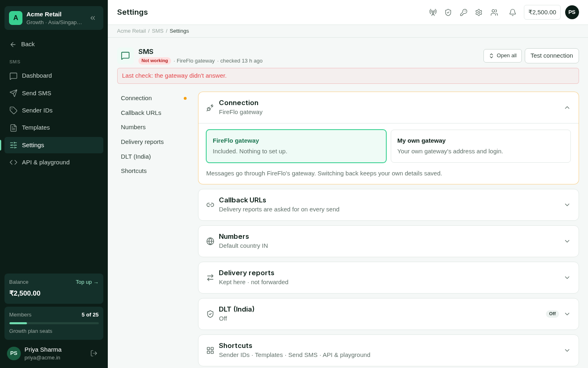Click the plug icon on Connection card
This screenshot has width=588, height=368.
[x=210, y=108]
